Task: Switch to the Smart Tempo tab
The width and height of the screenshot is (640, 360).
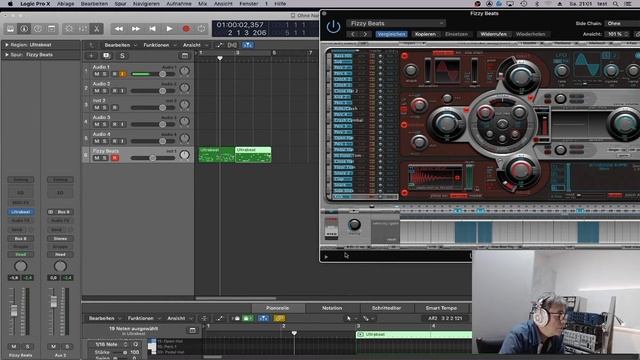Action: coord(441,308)
